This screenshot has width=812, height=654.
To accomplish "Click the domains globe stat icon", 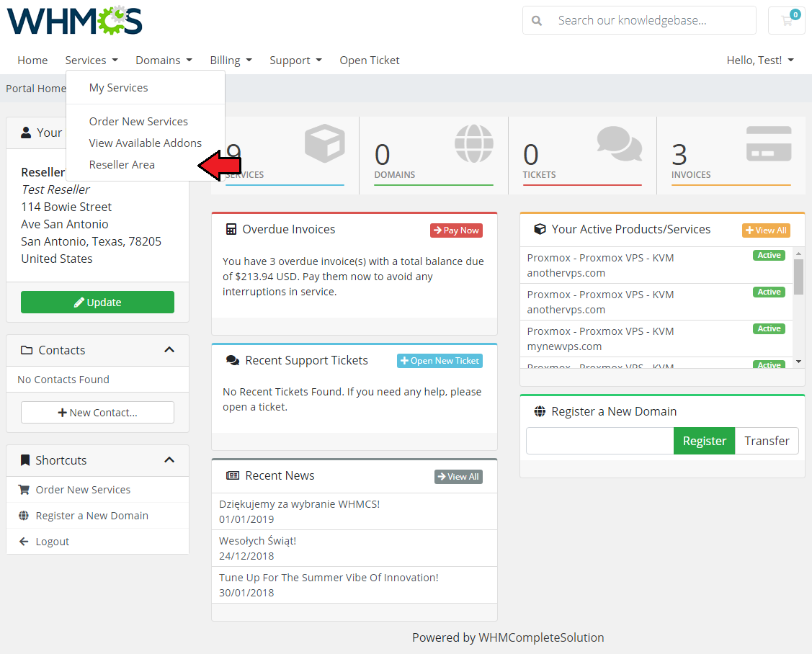I will pyautogui.click(x=474, y=143).
